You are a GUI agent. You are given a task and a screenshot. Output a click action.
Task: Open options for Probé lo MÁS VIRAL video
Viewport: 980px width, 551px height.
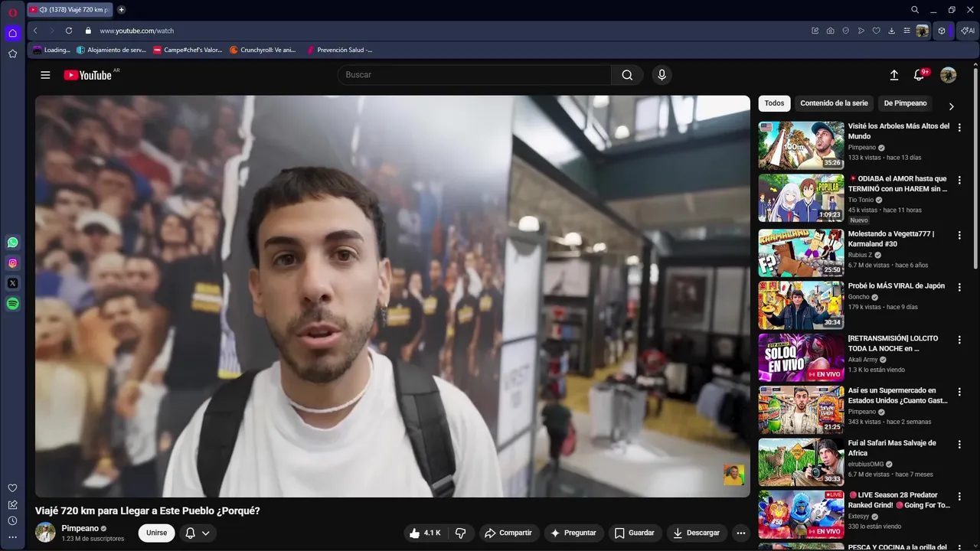pyautogui.click(x=959, y=287)
